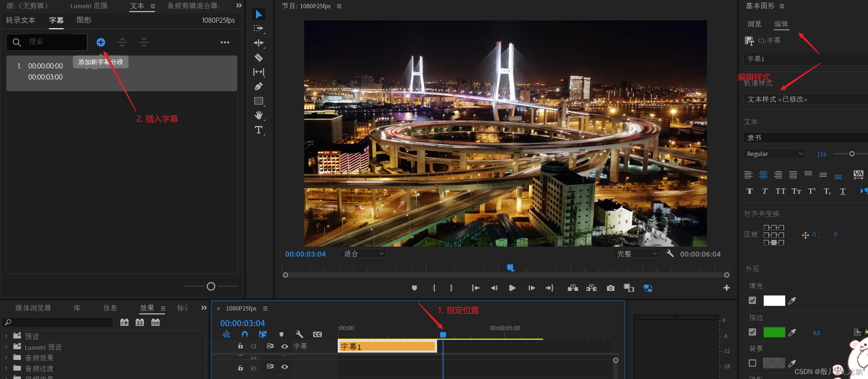Image resolution: width=868 pixels, height=379 pixels.
Task: Uncheck the stroke checkbox
Action: point(752,332)
